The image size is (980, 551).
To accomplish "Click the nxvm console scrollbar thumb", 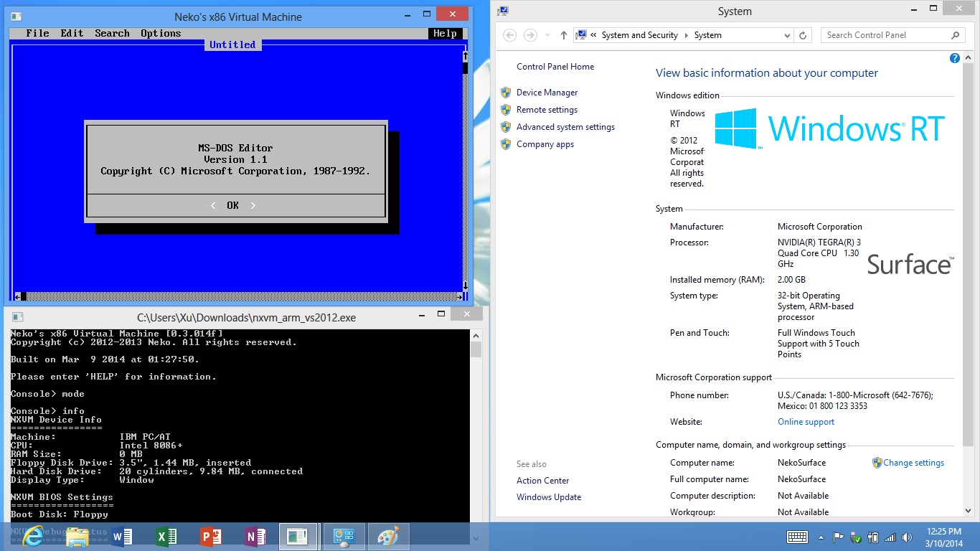I will [x=476, y=349].
